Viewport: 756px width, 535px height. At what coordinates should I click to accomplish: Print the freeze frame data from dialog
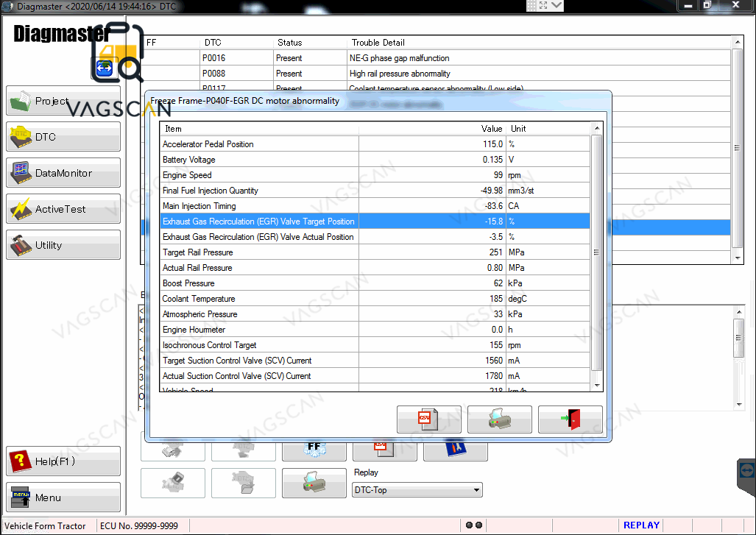coord(499,419)
